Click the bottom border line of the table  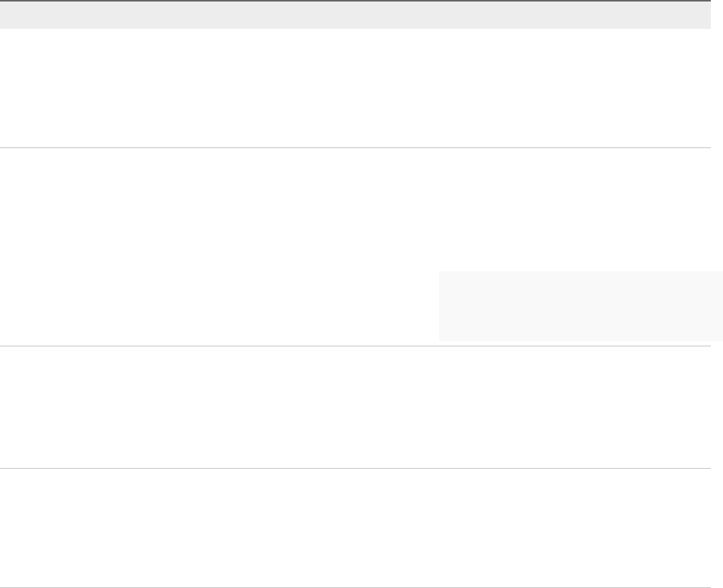point(355,586)
